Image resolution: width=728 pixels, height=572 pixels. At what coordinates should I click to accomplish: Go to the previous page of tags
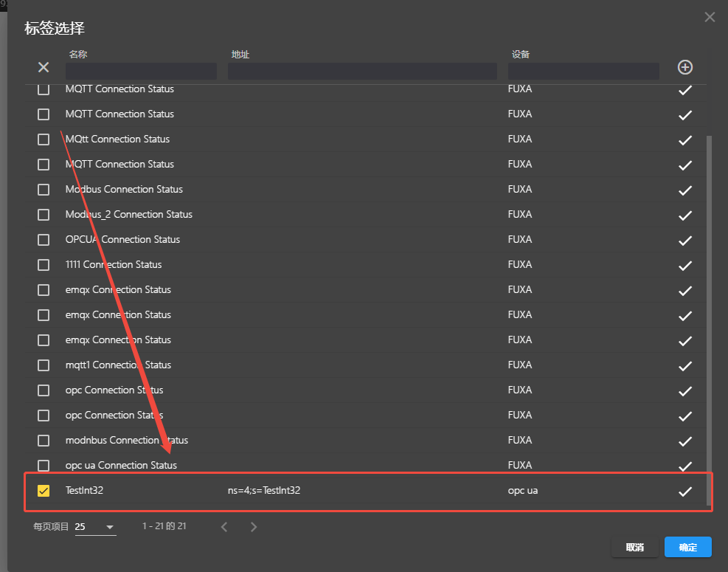point(224,527)
